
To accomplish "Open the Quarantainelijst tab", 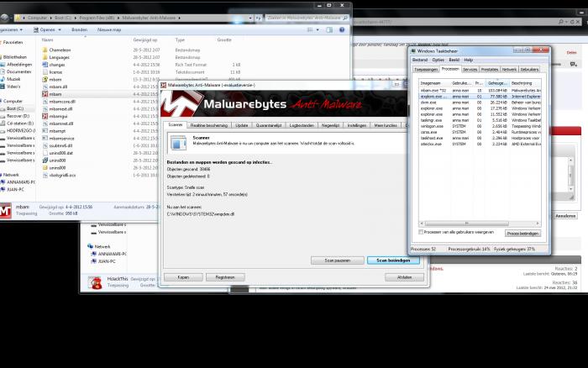I will (x=269, y=125).
